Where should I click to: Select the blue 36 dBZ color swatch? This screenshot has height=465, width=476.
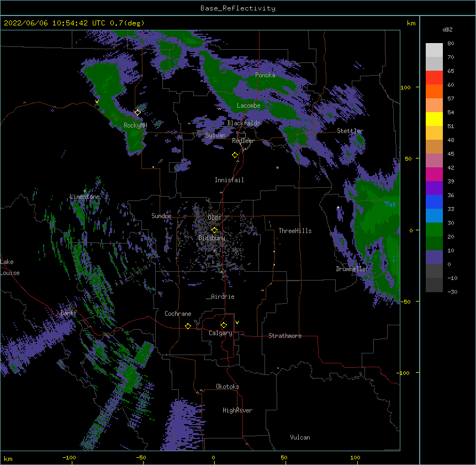click(x=434, y=202)
